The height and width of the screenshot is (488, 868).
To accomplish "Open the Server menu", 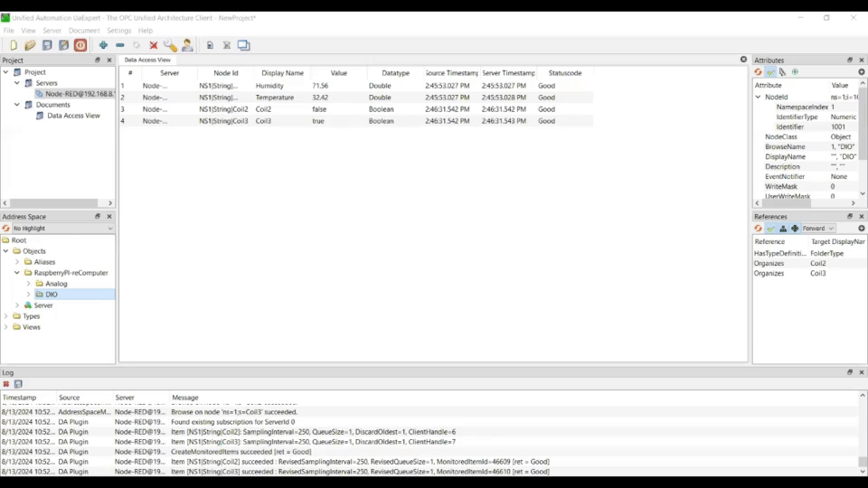I will [x=52, y=31].
